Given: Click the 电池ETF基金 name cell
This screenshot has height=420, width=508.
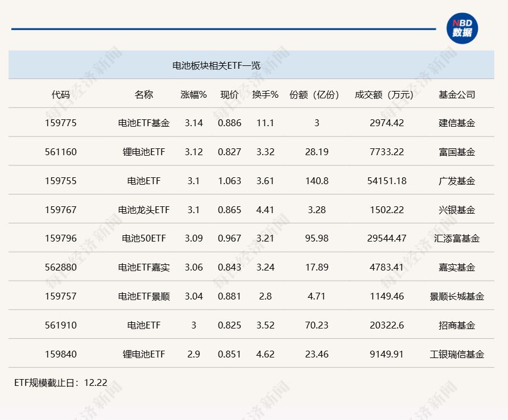Looking at the screenshot, I should pyautogui.click(x=143, y=123).
